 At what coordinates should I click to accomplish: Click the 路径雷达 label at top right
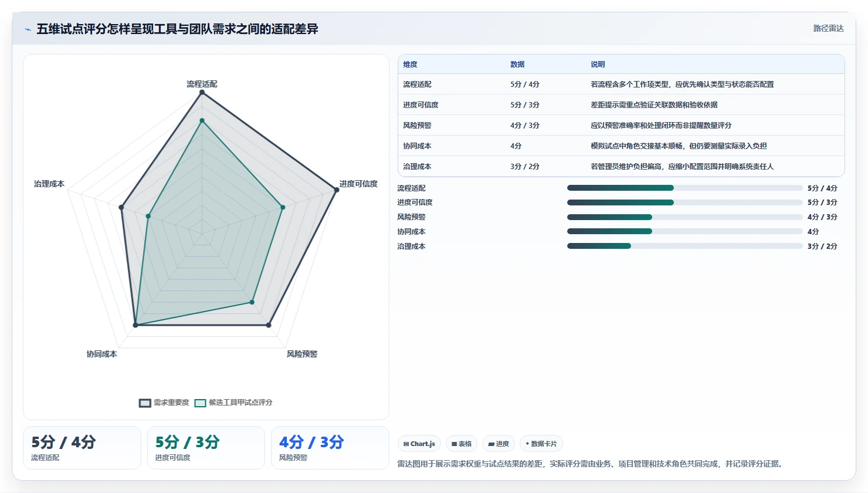point(828,28)
